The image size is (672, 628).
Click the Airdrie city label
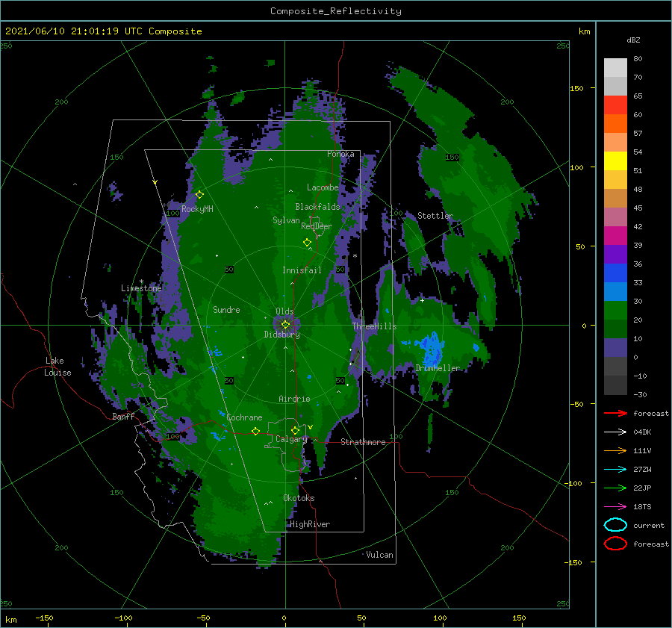click(294, 399)
